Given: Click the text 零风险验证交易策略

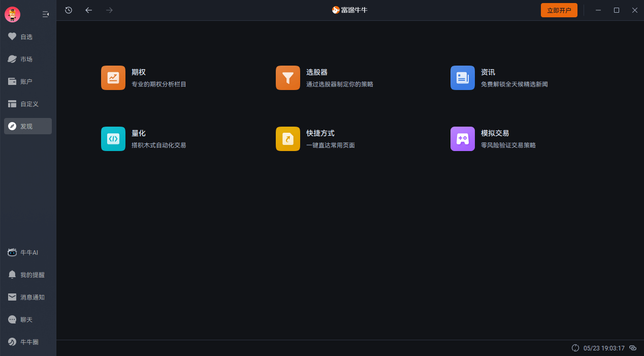Looking at the screenshot, I should pyautogui.click(x=508, y=145).
